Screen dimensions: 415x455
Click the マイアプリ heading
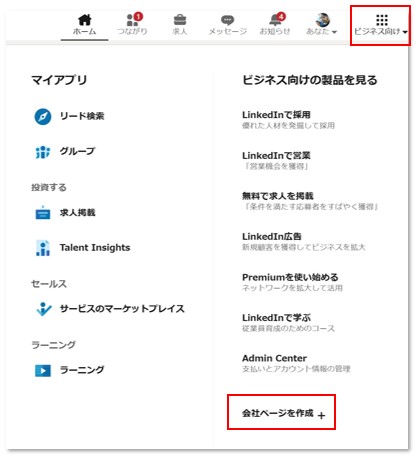click(x=59, y=80)
